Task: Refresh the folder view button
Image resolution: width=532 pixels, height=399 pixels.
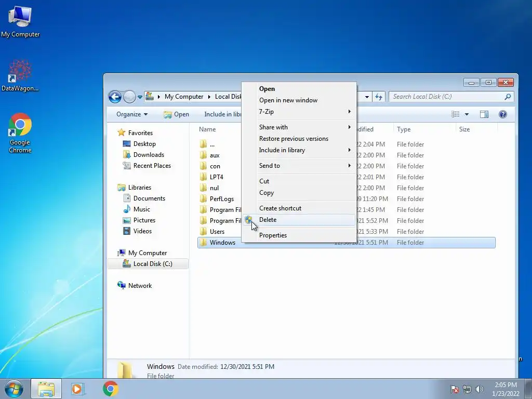Action: pos(379,97)
